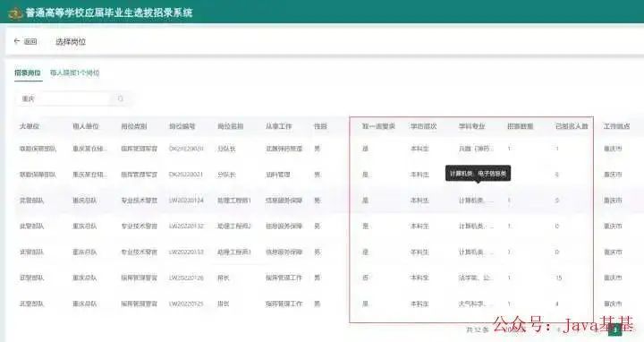
Task: Click the back arrow labeled 返回
Action: tap(25, 41)
